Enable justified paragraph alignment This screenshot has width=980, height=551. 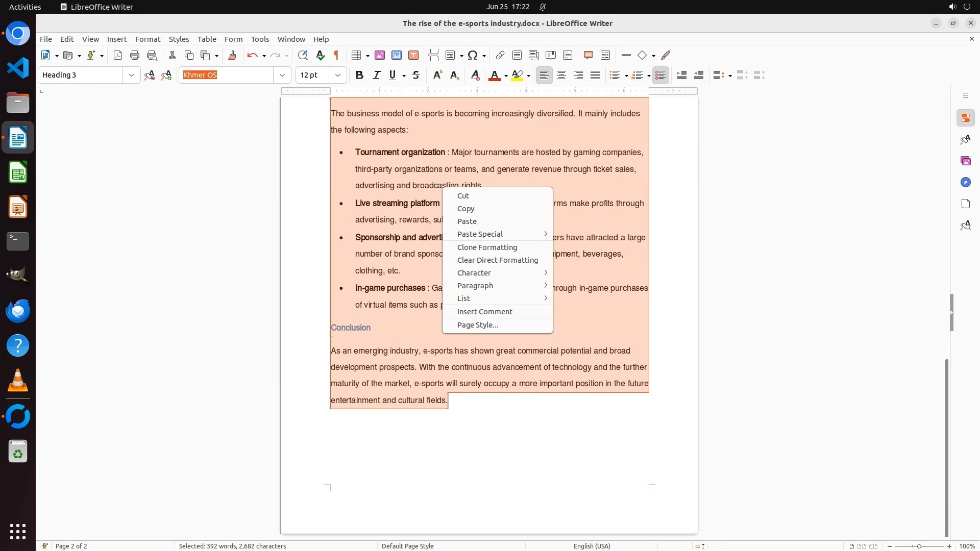[x=595, y=76]
